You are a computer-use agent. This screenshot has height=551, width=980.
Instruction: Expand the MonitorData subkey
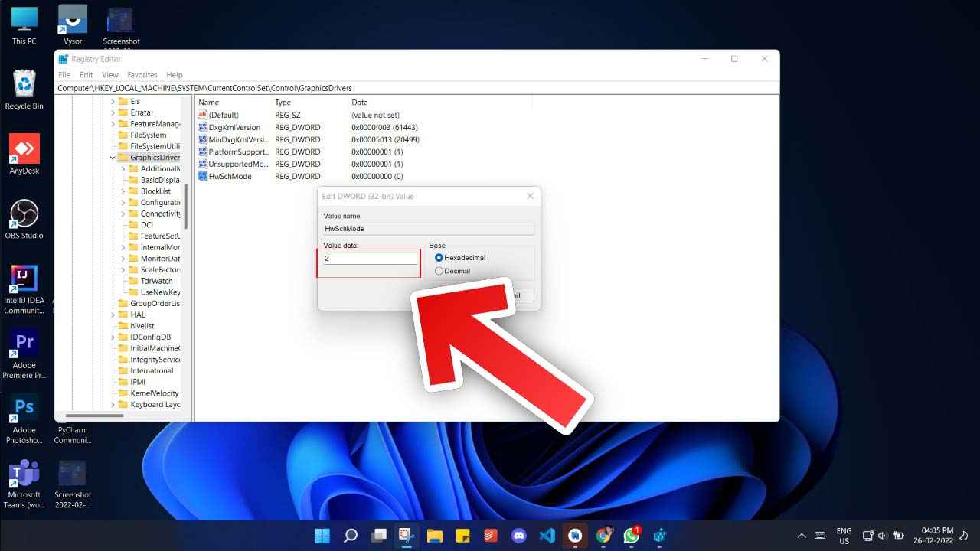[x=123, y=259]
